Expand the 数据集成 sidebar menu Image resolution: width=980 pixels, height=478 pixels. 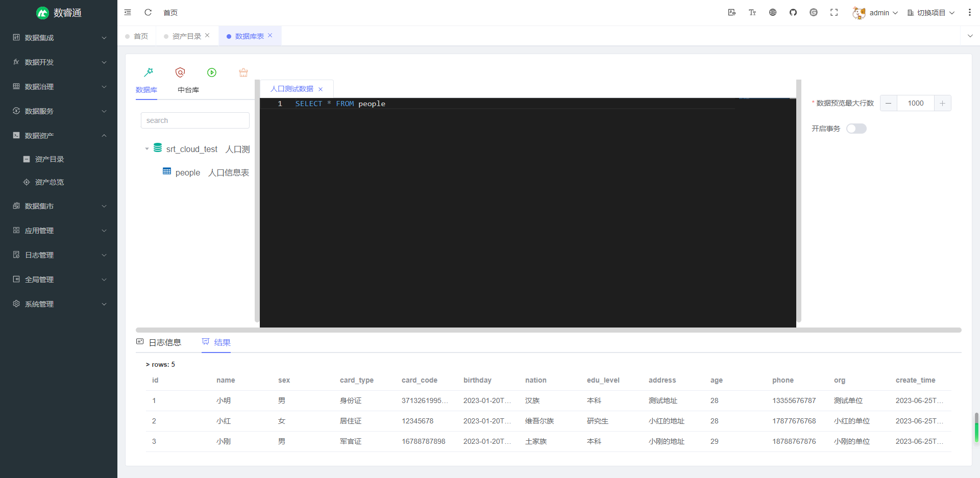coord(59,38)
